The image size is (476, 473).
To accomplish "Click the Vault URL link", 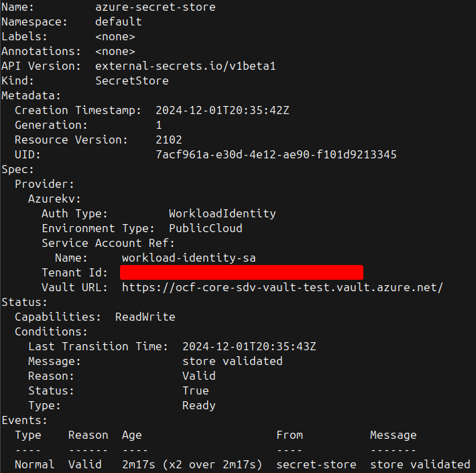I will pos(282,287).
